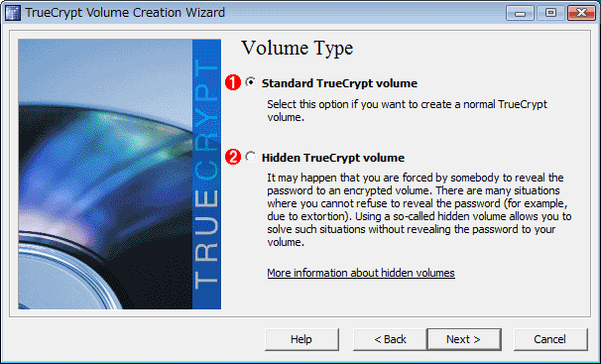Maximize the wizard window
The width and height of the screenshot is (601, 364).
pyautogui.click(x=550, y=13)
